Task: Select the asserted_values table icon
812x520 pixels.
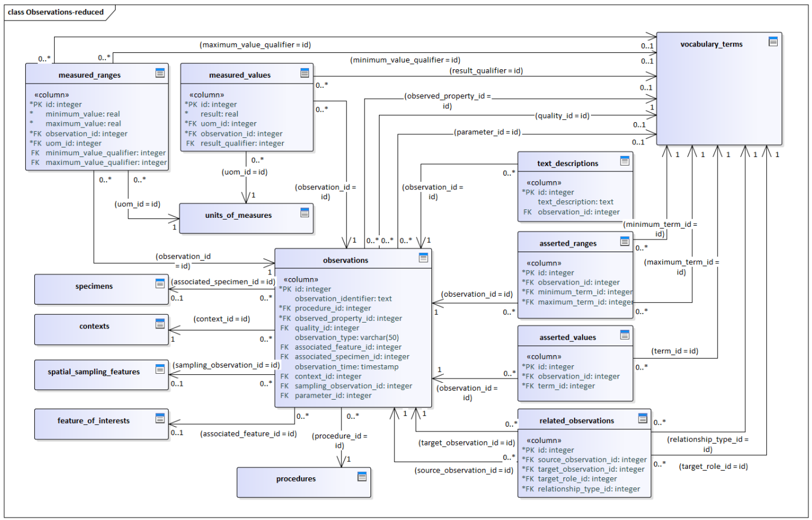Action: point(625,335)
